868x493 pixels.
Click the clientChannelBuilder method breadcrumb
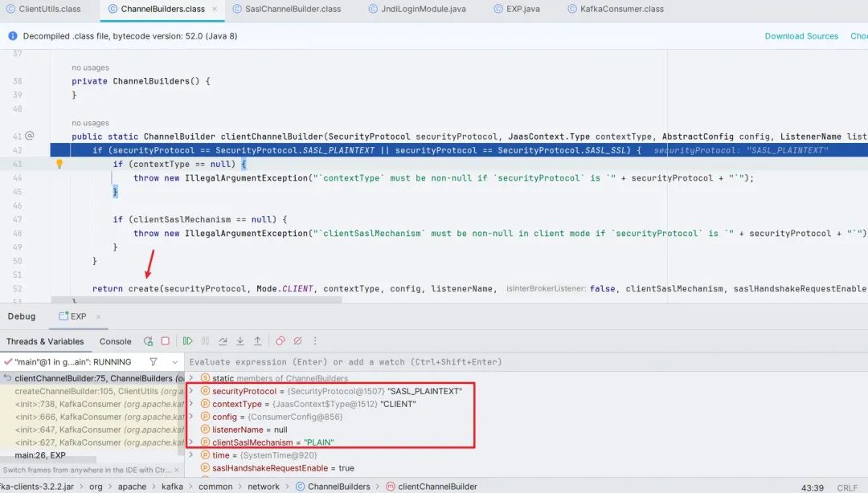432,487
